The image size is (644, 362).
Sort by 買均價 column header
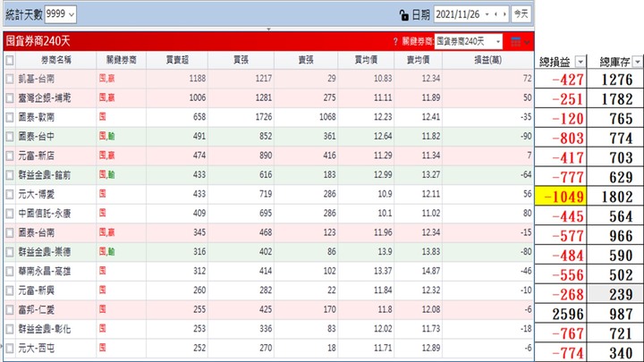tap(366, 60)
